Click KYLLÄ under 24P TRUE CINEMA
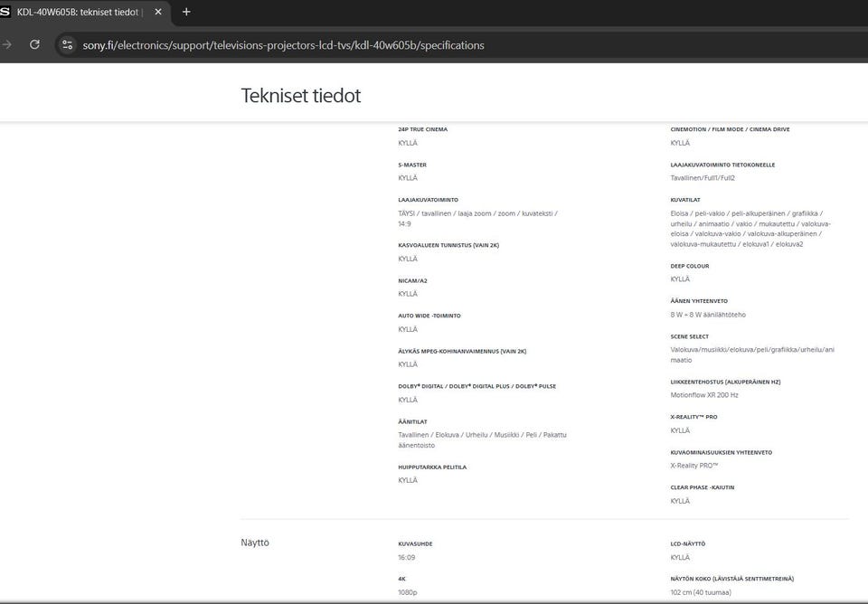The image size is (868, 604). point(408,143)
